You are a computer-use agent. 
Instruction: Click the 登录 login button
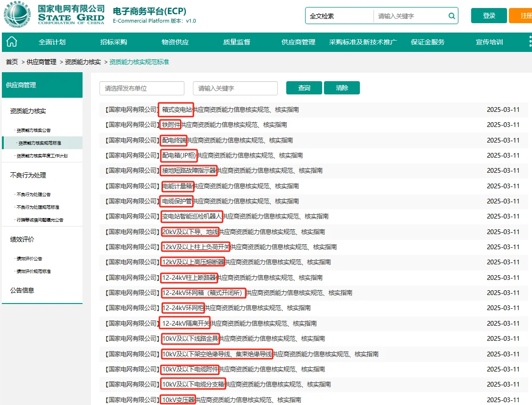point(489,16)
